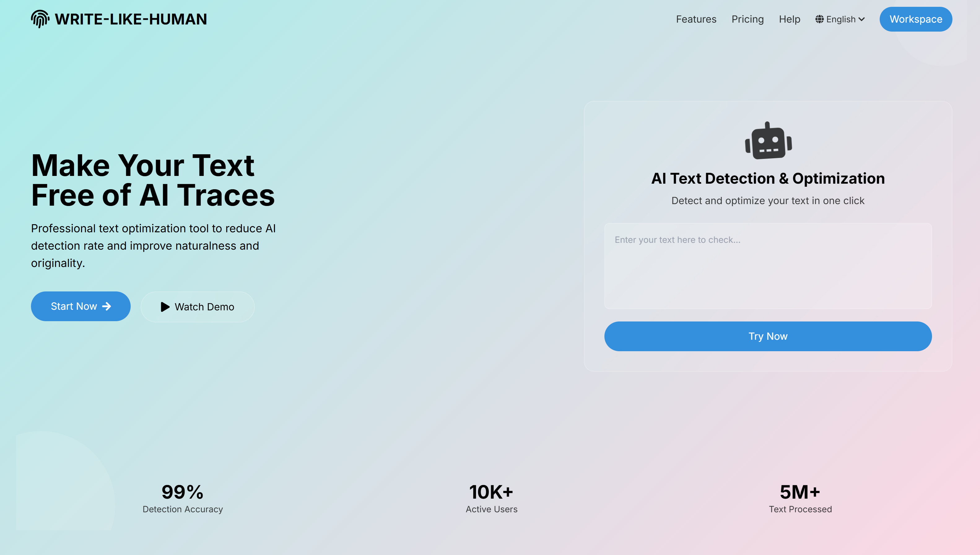Click the robot icon in detection card

768,141
